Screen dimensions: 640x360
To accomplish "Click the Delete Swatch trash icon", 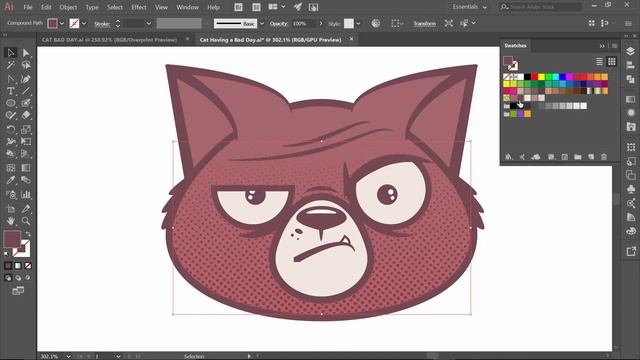I will (x=604, y=157).
